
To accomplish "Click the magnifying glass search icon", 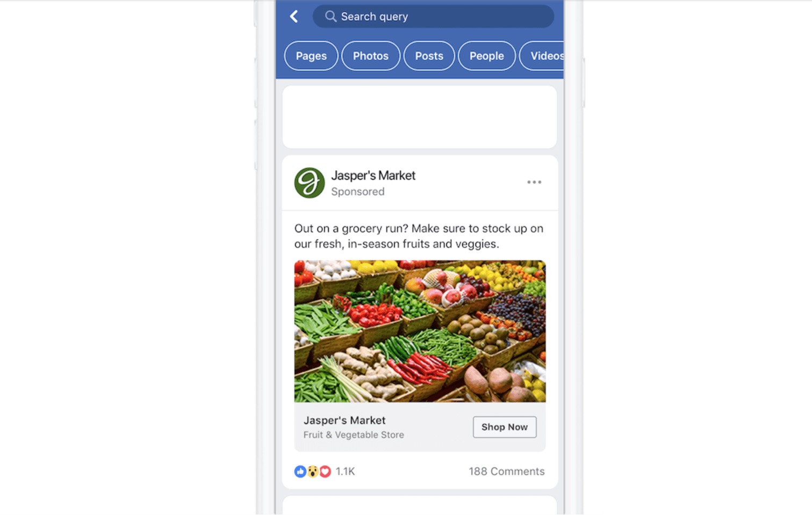I will (330, 17).
